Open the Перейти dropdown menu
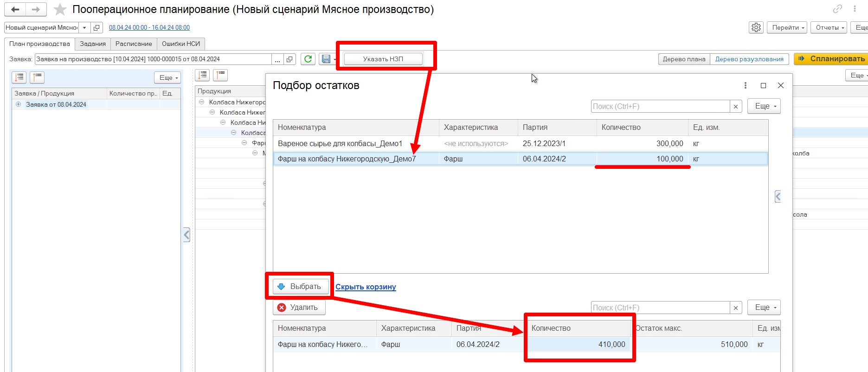 tap(787, 27)
